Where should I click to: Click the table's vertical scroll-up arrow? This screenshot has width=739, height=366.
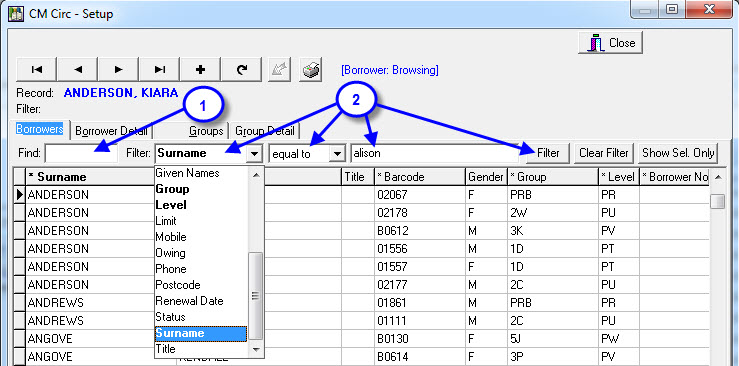coord(717,177)
